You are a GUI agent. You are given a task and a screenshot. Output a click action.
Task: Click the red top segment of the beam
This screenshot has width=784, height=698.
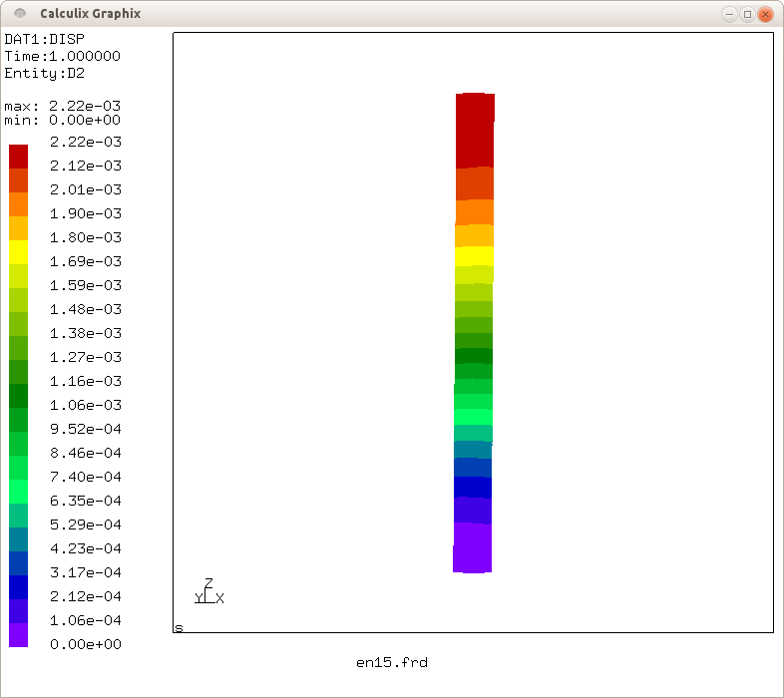(475, 131)
